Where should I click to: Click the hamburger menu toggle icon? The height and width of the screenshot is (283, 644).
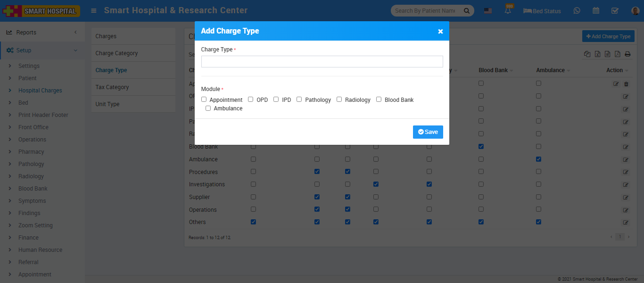tap(94, 10)
